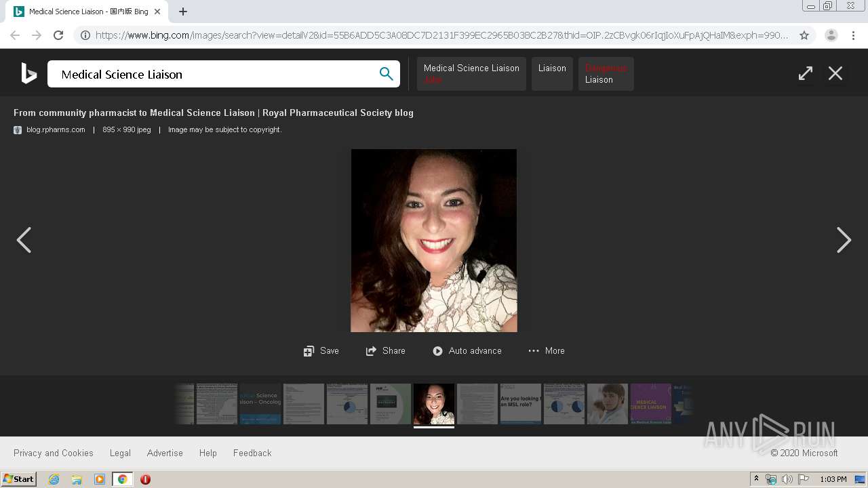Click the red Opera-style taskbar icon
Viewport: 868px width, 488px height.
click(x=145, y=479)
